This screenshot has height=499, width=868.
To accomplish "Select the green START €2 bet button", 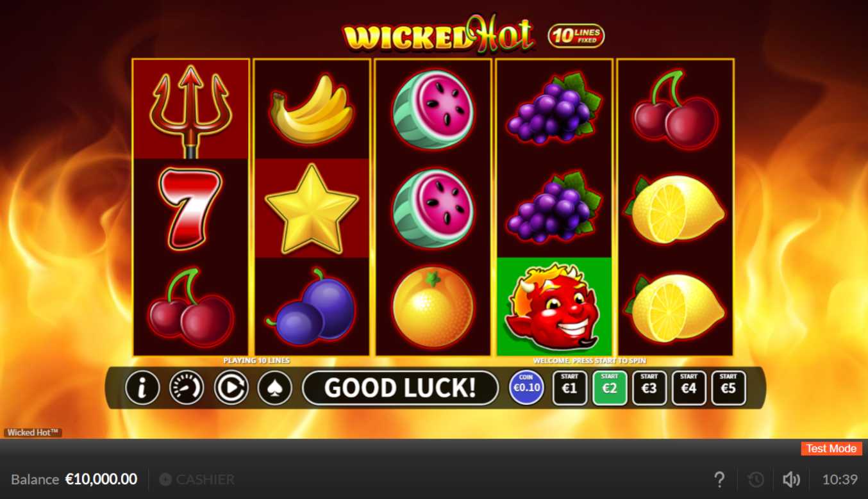I will (x=610, y=388).
